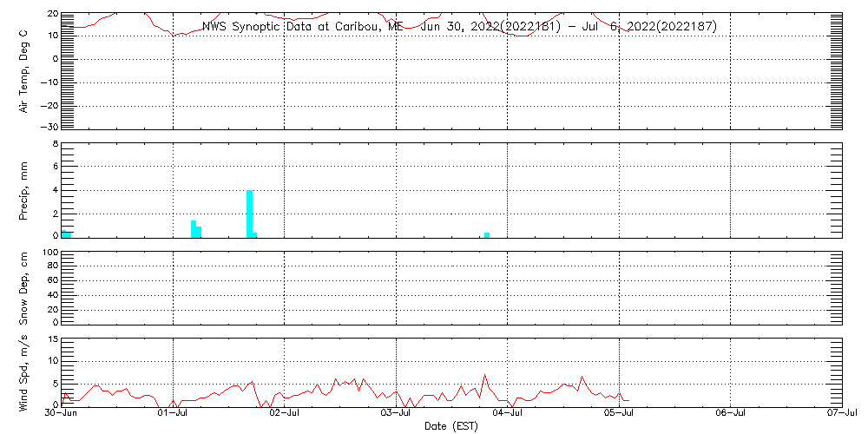Click the precipitation bar just after 01-Jul
The height and width of the screenshot is (434, 868).
(194, 229)
